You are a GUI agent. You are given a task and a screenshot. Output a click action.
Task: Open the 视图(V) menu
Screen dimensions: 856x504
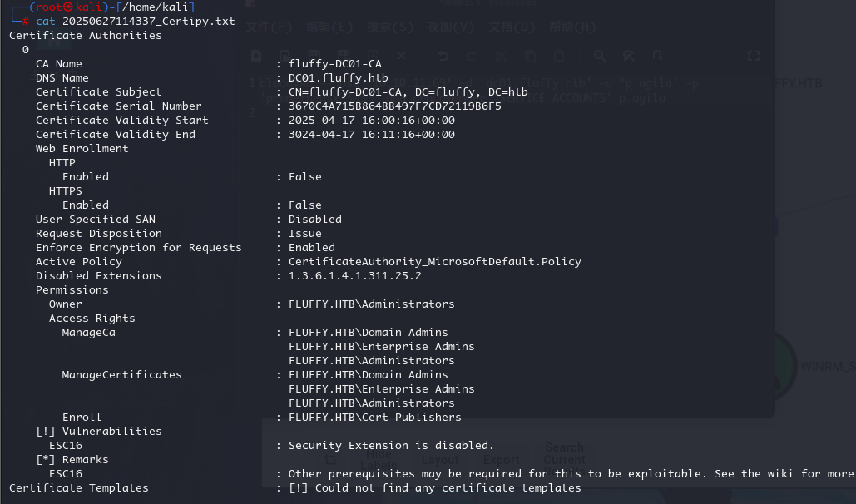[x=451, y=27]
